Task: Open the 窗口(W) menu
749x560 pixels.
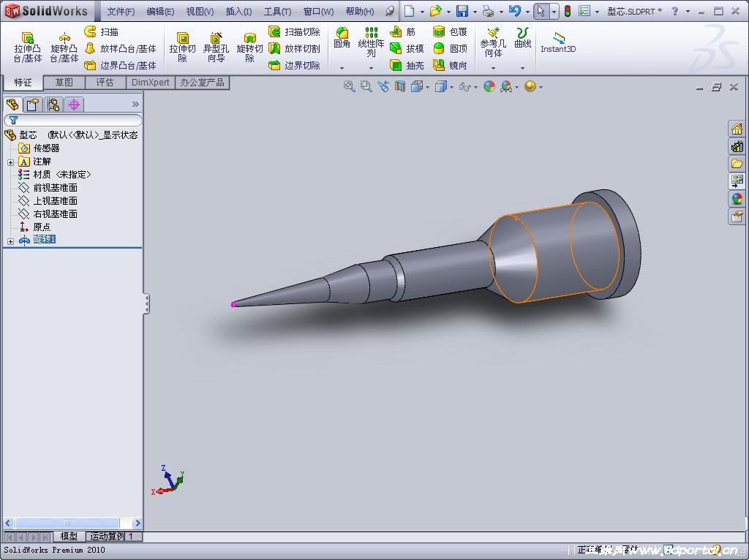Action: click(x=319, y=12)
